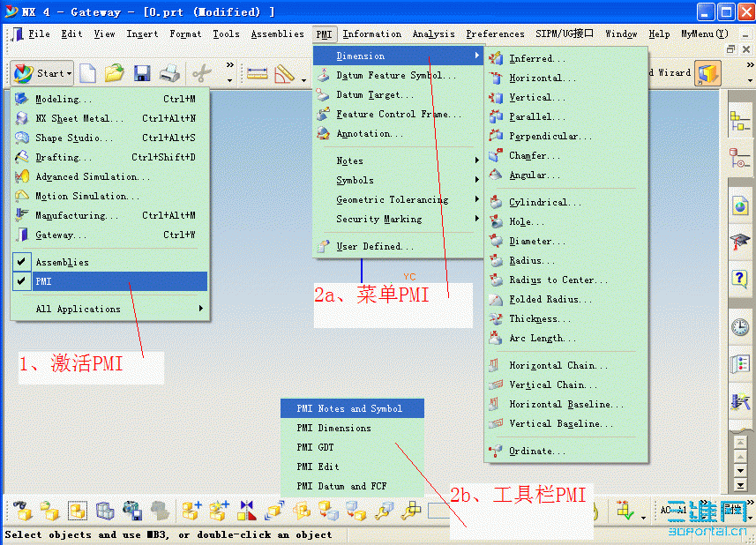Expand All Applications submenu
The width and height of the screenshot is (756, 545).
[111, 309]
